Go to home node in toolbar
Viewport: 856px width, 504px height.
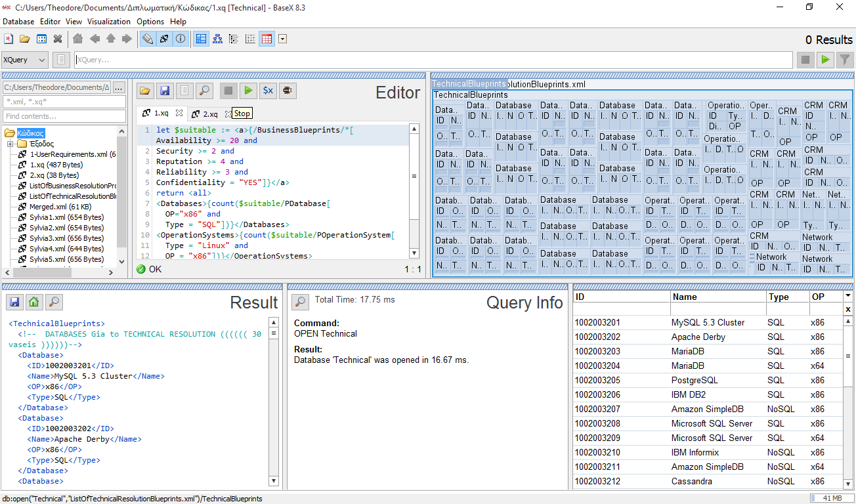78,39
